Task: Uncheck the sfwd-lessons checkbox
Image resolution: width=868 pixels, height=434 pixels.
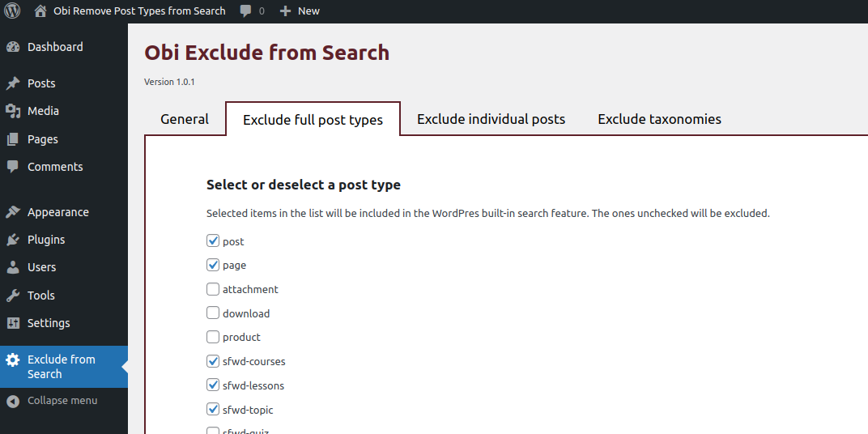Action: [x=213, y=385]
